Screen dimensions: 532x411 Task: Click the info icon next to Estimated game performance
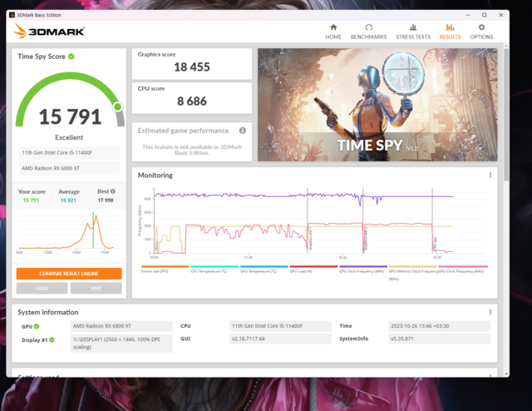[243, 131]
